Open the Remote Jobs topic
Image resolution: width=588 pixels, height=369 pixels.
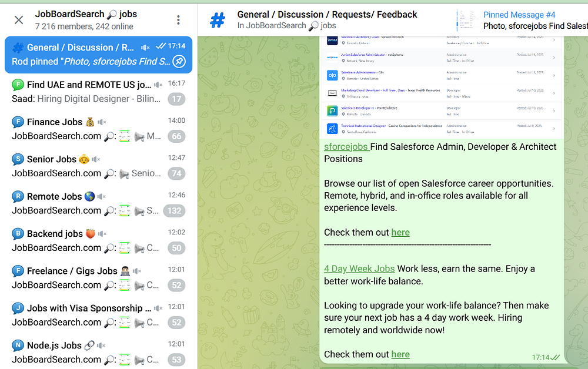pyautogui.click(x=99, y=203)
